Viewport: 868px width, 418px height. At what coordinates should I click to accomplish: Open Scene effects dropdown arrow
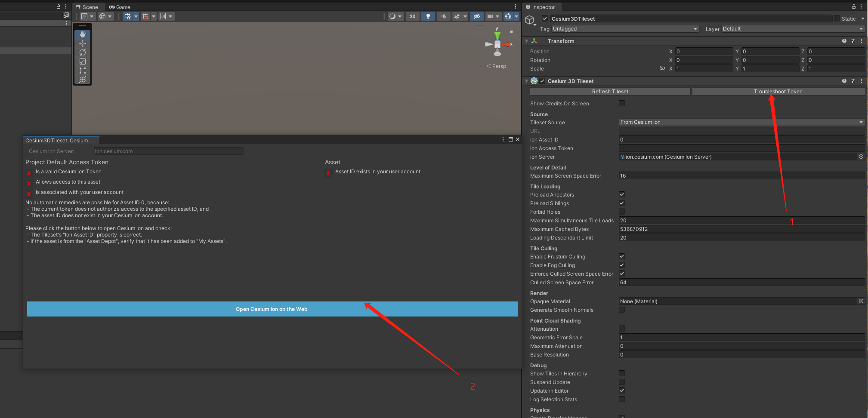click(x=465, y=16)
